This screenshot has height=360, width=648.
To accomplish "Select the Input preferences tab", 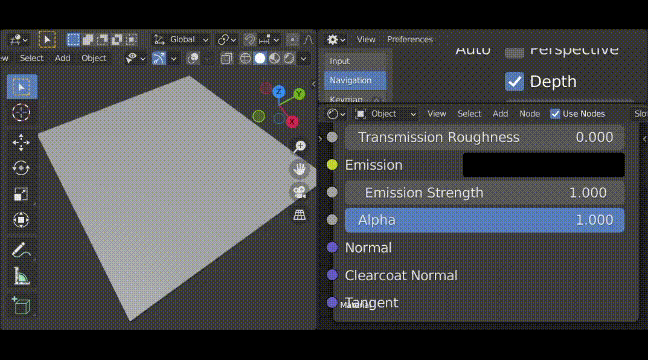I will click(x=355, y=61).
